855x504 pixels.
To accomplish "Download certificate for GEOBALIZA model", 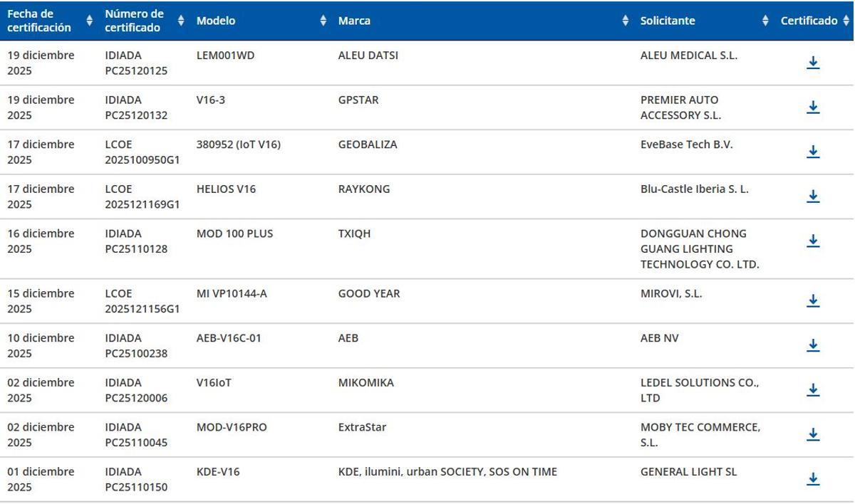I will [813, 152].
